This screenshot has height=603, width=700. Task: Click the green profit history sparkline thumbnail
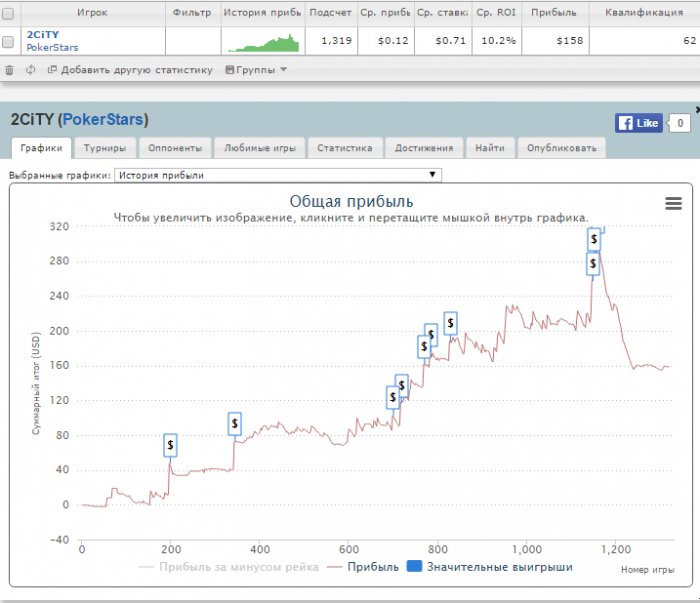[263, 43]
